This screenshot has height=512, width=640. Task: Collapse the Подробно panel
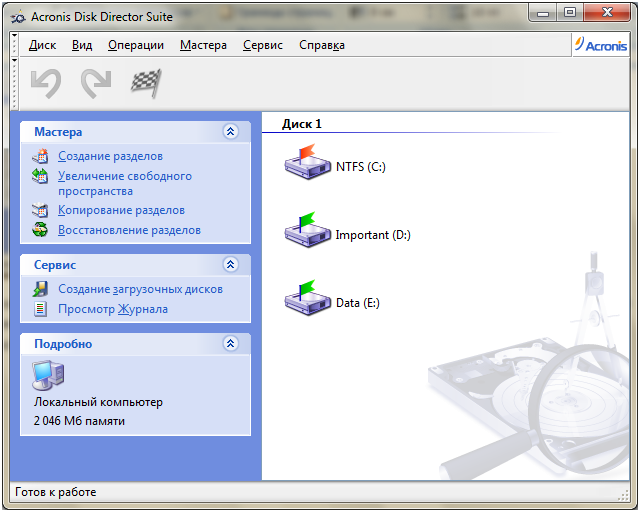[231, 344]
